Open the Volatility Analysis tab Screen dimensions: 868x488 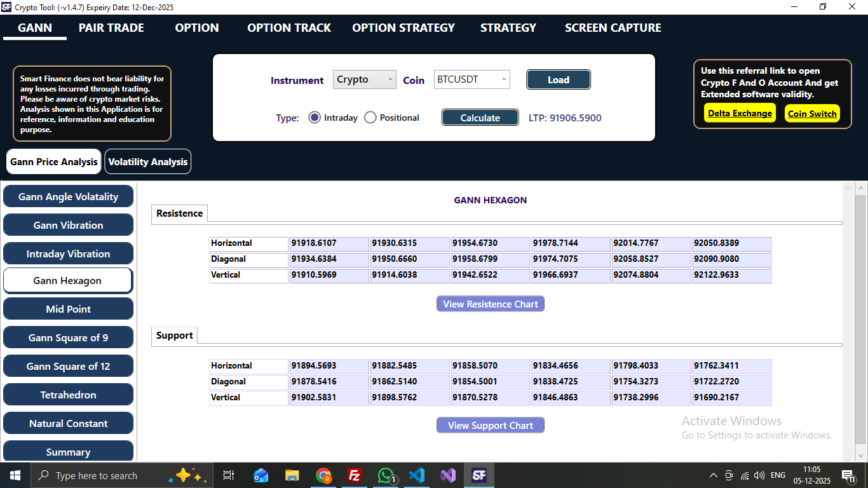(x=147, y=161)
